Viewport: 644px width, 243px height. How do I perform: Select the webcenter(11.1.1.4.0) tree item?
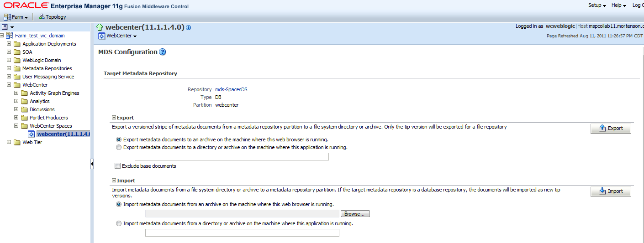tap(63, 134)
